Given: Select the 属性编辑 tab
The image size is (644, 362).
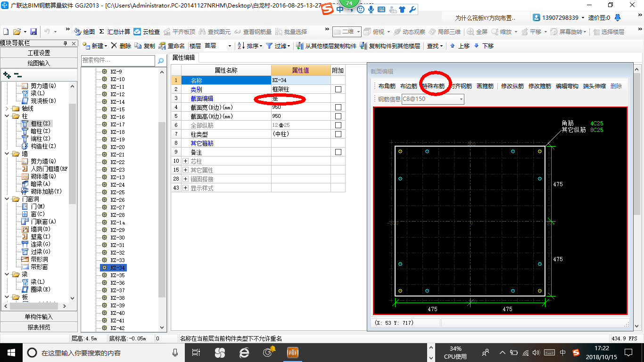Looking at the screenshot, I should [x=183, y=58].
